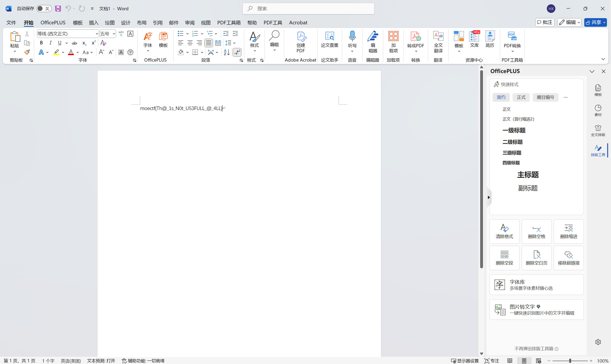This screenshot has height=364, width=611.
Task: Click 清除格式 in OfficePLUS panel
Action: [x=504, y=231]
